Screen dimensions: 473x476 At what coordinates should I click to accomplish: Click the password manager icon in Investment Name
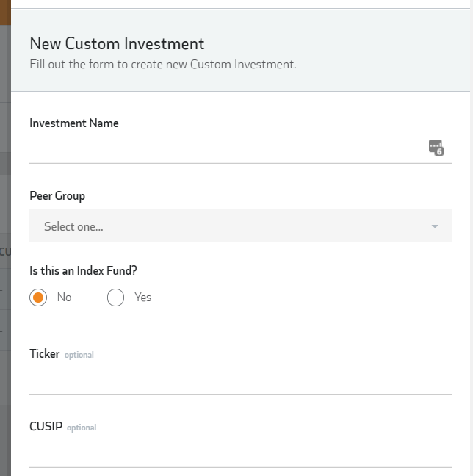click(436, 147)
